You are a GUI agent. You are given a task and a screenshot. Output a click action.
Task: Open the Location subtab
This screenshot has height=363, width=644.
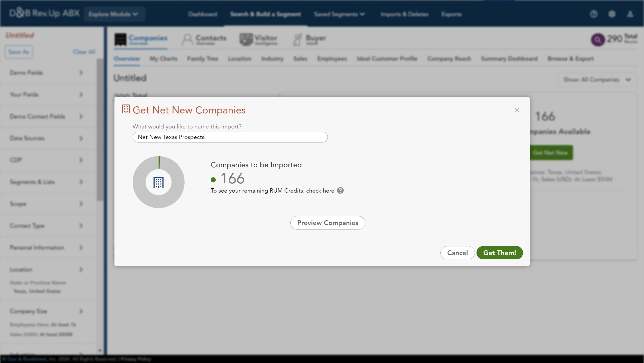click(x=239, y=59)
